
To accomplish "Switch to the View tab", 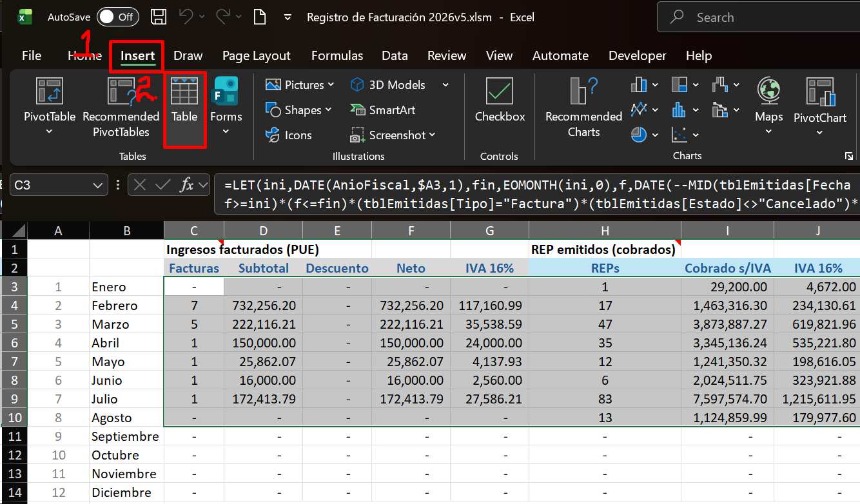I will pyautogui.click(x=500, y=55).
